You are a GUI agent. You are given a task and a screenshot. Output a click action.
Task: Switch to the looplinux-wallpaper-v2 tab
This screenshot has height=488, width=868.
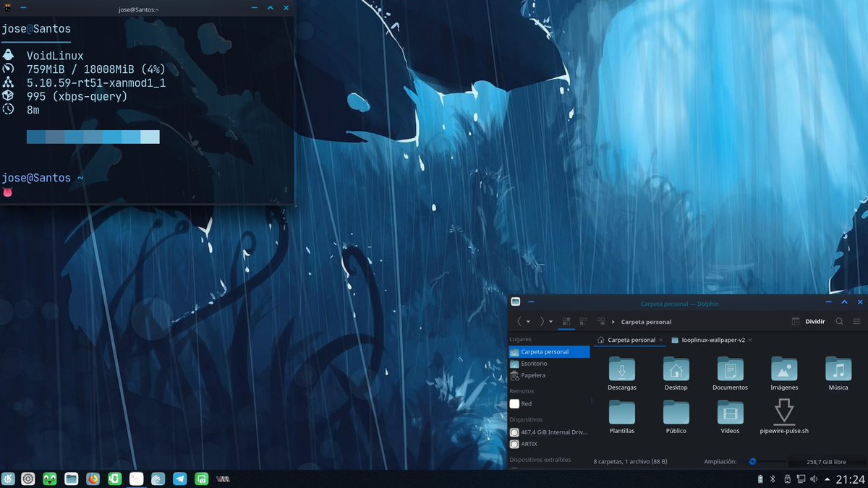pyautogui.click(x=712, y=340)
